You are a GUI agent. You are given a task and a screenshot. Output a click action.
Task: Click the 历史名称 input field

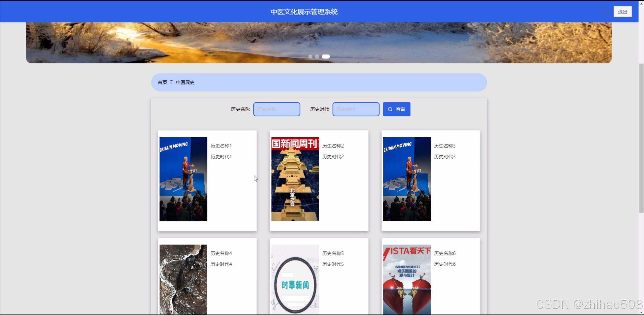pyautogui.click(x=277, y=109)
